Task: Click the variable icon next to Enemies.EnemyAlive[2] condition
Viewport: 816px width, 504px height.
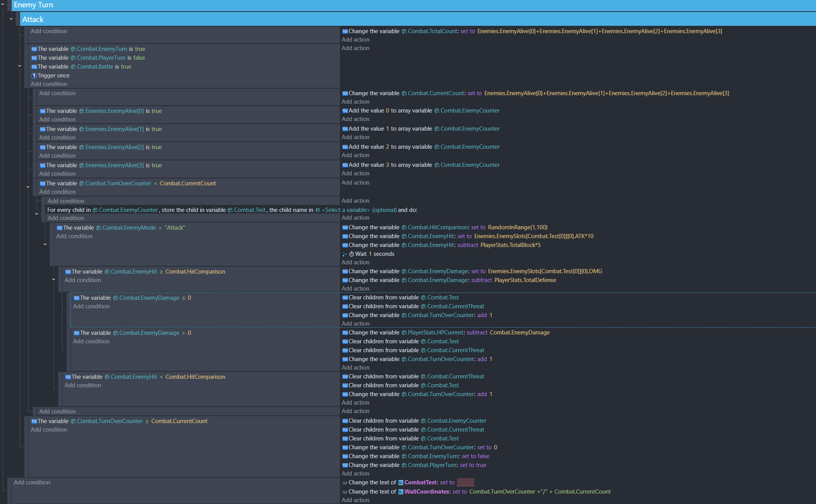Action: click(x=42, y=147)
